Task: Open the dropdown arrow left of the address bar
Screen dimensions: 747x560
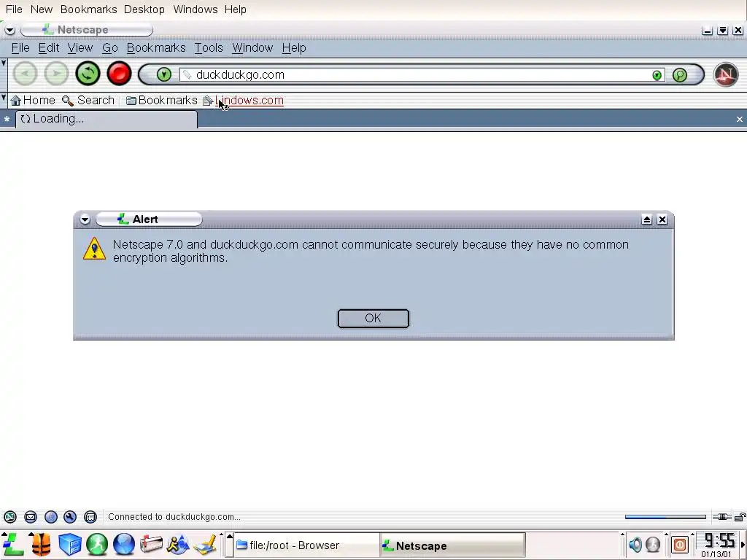Action: point(164,75)
